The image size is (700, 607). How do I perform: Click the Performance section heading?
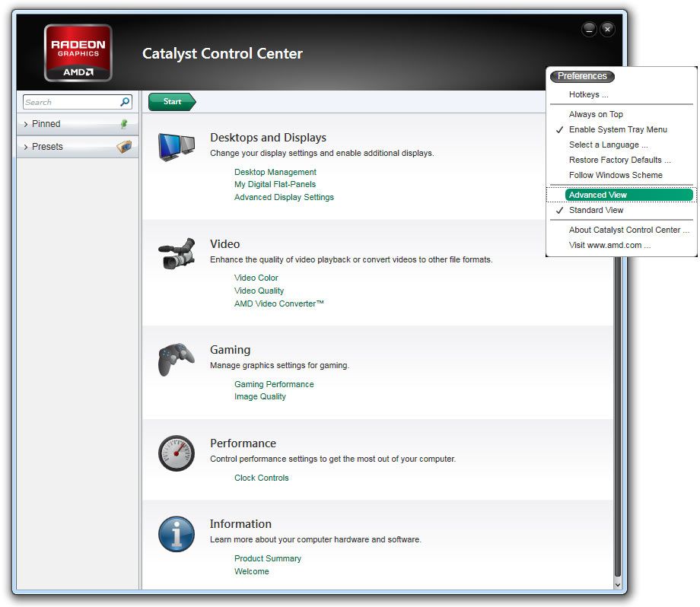(x=243, y=443)
